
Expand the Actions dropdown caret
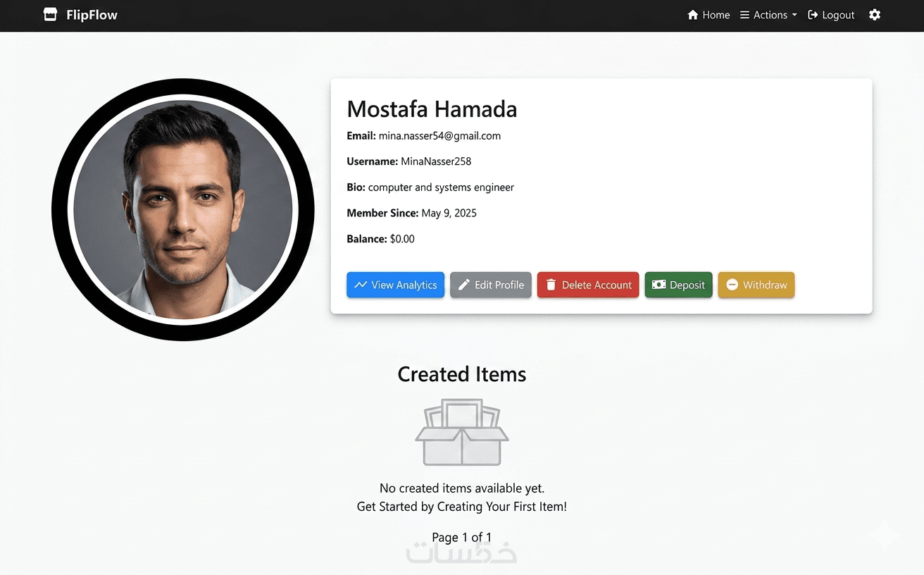(794, 15)
